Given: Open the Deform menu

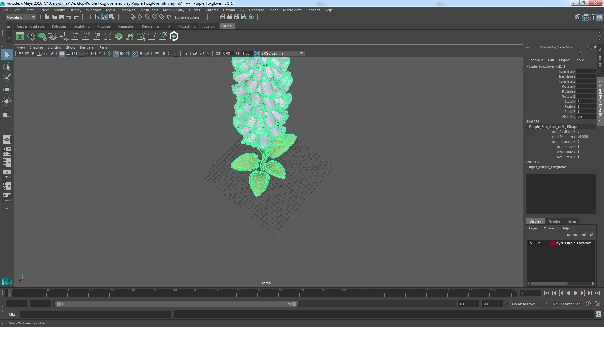Looking at the screenshot, I should (229, 10).
